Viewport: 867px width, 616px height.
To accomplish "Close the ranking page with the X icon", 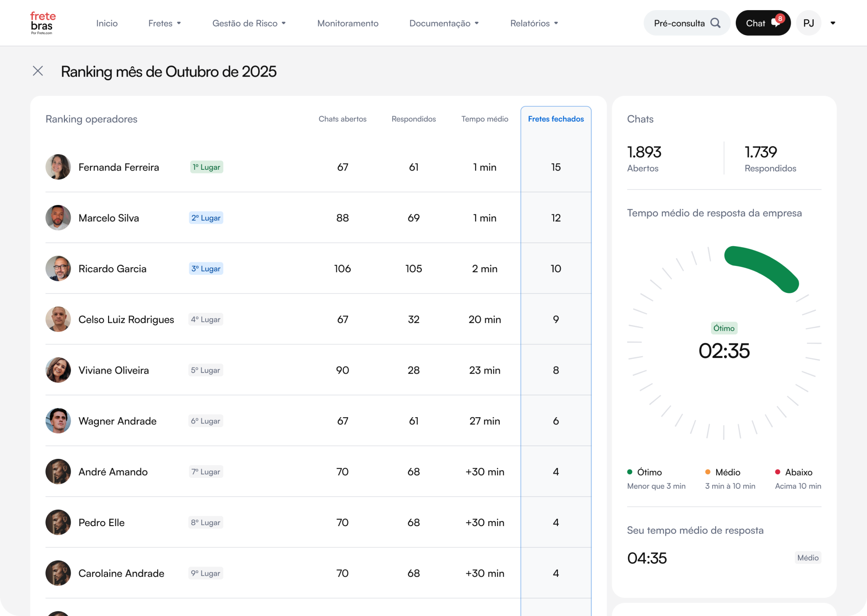I will coord(38,71).
